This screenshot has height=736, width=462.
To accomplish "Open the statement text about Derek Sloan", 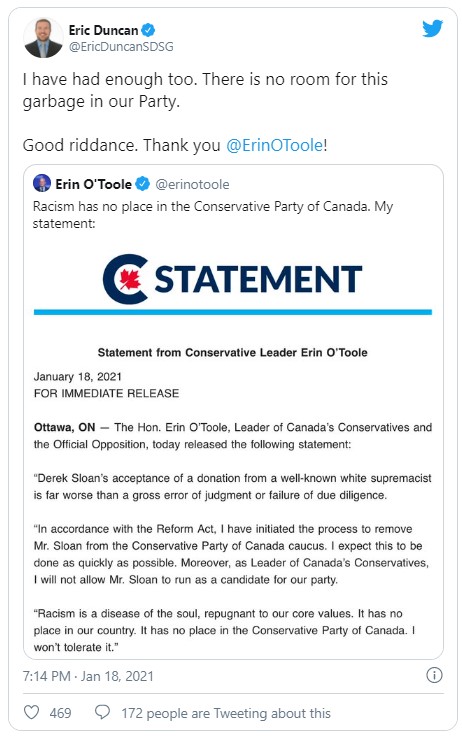I will (232, 486).
